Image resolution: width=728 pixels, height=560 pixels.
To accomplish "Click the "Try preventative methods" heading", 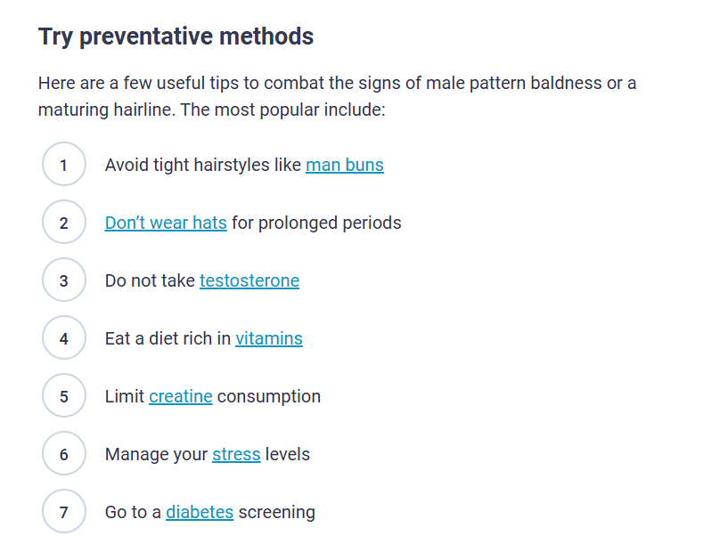I will pos(176,37).
